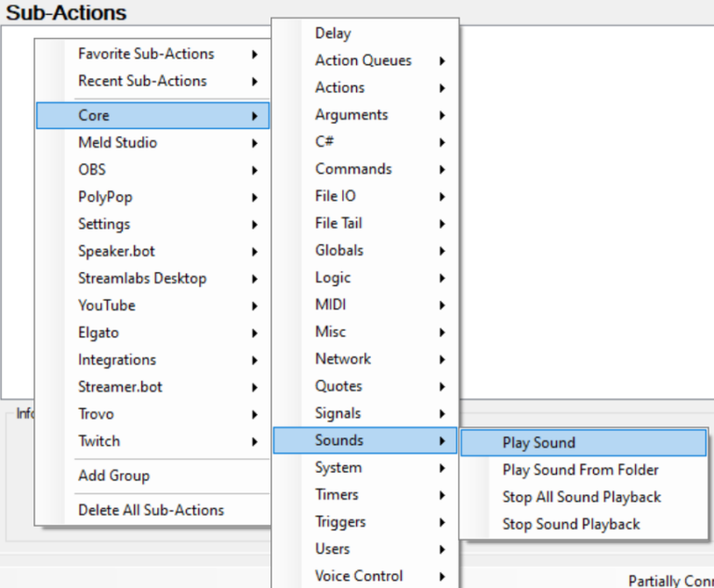This screenshot has height=588, width=714.
Task: Open the OBS submenu
Action: coord(92,170)
